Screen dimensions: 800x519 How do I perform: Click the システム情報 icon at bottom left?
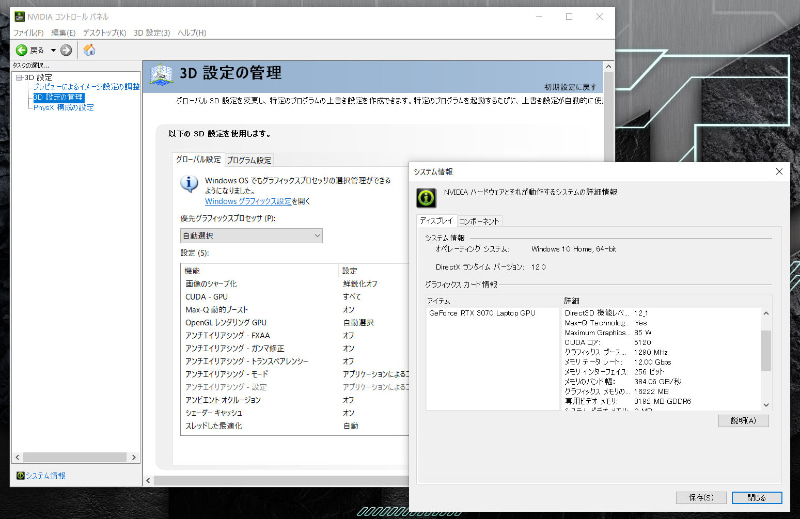tap(20, 475)
